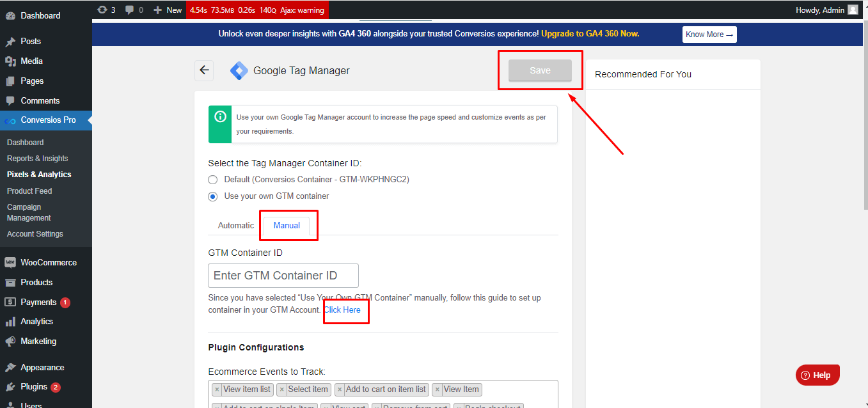Click the Dashboard gauge icon in sidebar
This screenshot has height=408, width=868.
[x=10, y=15]
